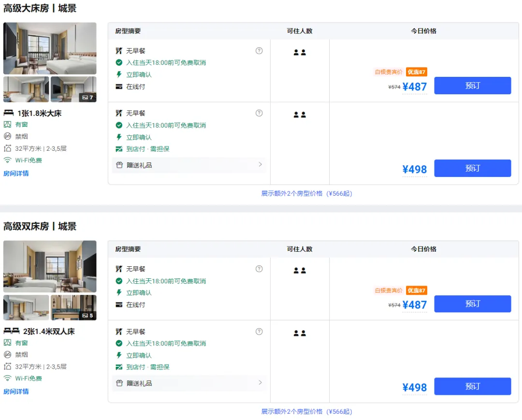Open 房间详情 link for 高级双床房
Image resolution: width=522 pixels, height=420 pixels.
point(16,391)
